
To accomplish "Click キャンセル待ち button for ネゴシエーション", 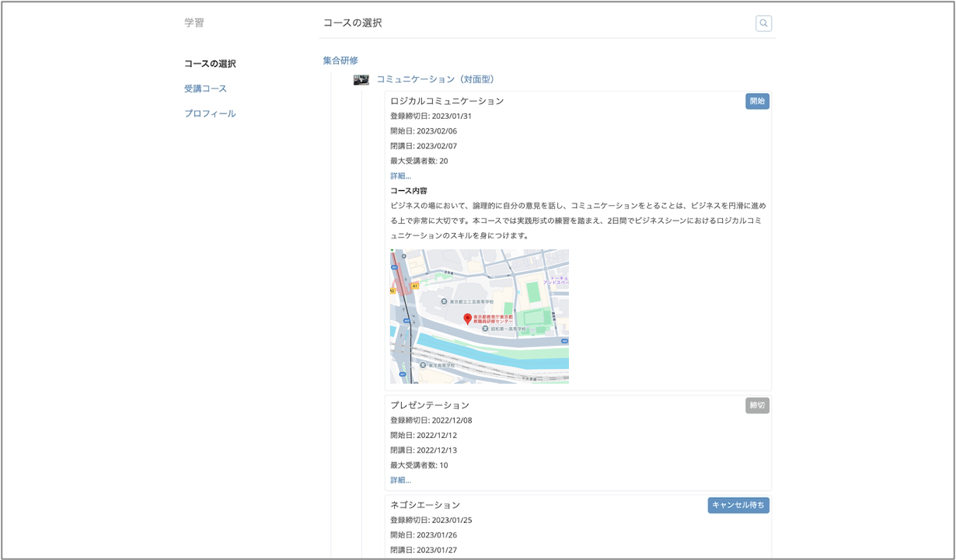I will coord(738,505).
